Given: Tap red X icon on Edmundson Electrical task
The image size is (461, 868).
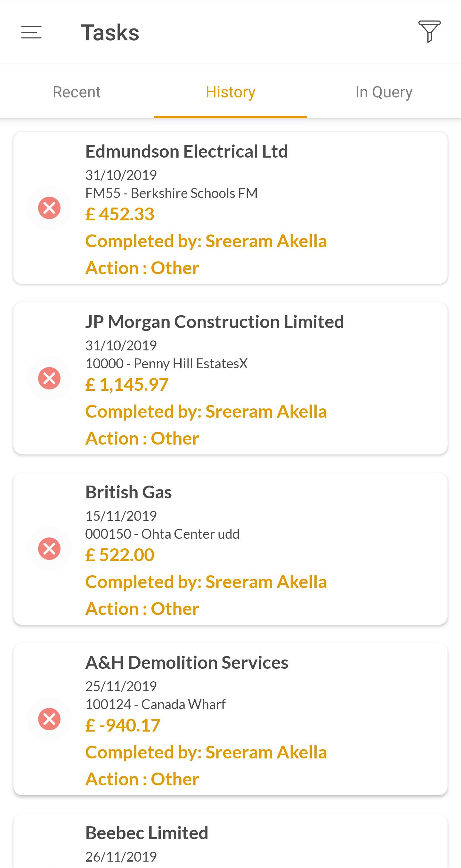Looking at the screenshot, I should [50, 208].
